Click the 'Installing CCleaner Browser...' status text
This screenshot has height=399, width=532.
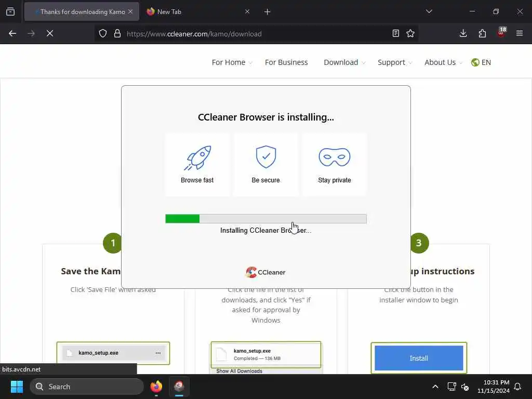[x=265, y=230]
